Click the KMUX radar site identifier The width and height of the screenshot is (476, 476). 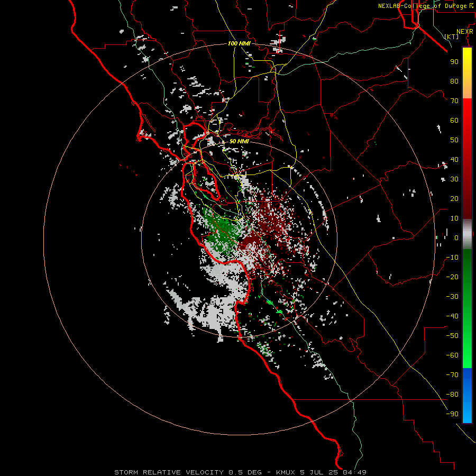click(x=286, y=472)
